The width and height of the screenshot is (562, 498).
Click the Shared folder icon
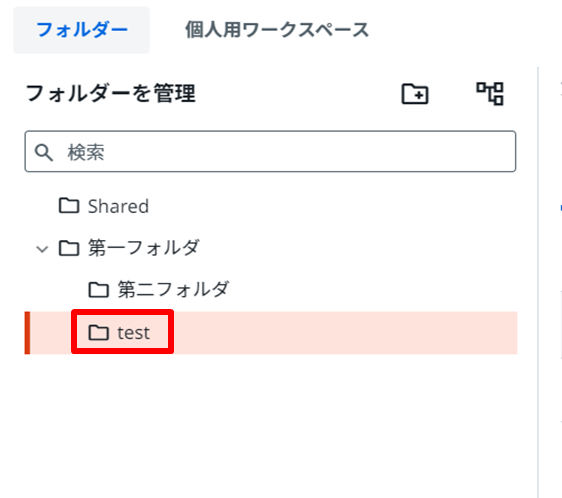[69, 206]
